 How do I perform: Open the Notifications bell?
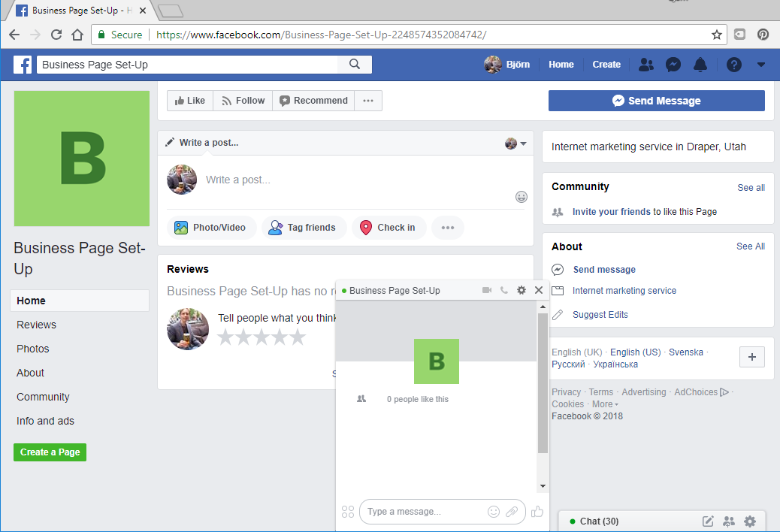pyautogui.click(x=700, y=65)
